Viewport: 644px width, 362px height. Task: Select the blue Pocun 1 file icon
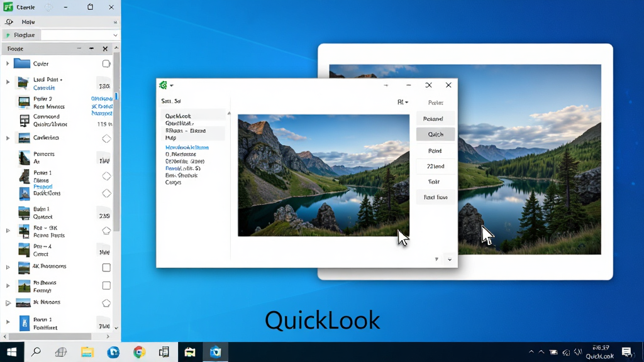(x=25, y=323)
